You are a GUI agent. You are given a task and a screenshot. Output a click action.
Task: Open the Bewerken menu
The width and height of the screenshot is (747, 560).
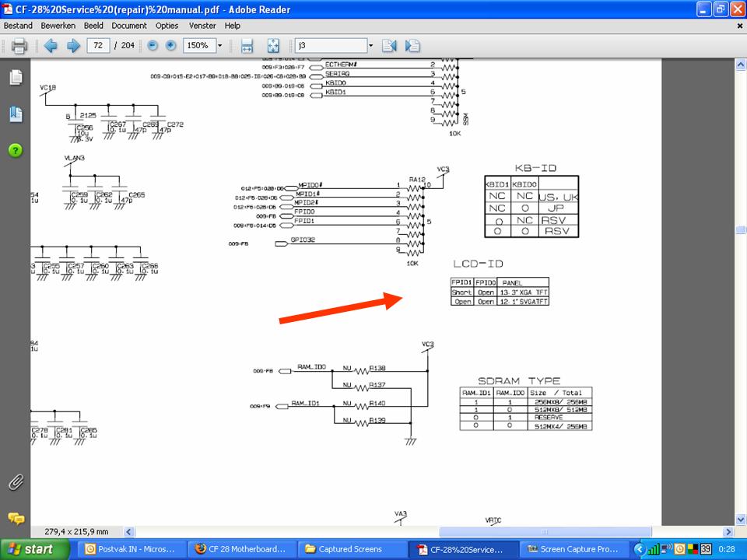coord(58,26)
